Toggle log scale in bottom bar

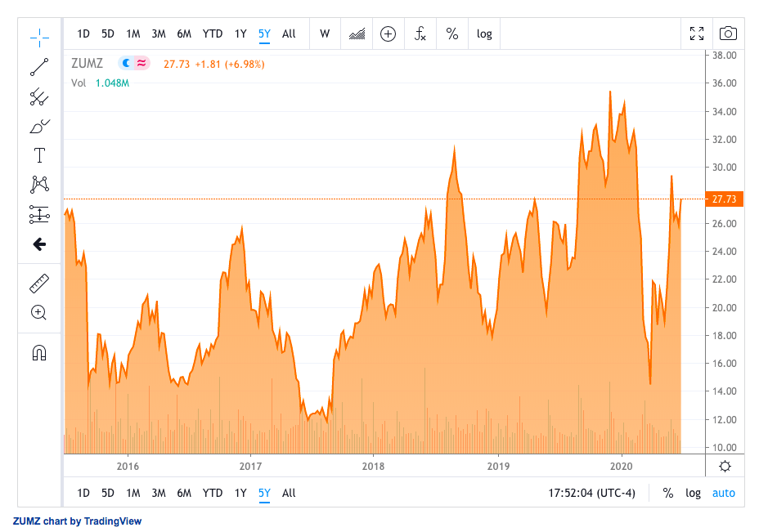pyautogui.click(x=693, y=493)
